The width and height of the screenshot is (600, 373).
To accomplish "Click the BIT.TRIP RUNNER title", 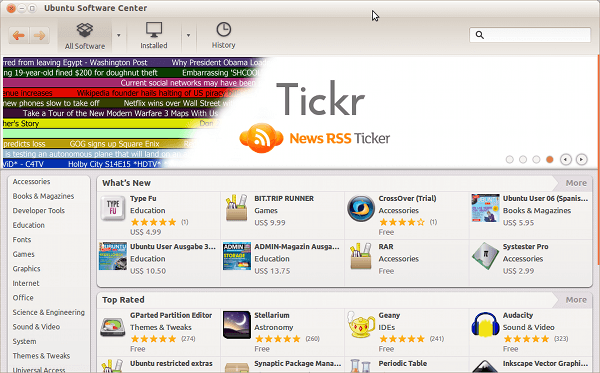I will [284, 199].
